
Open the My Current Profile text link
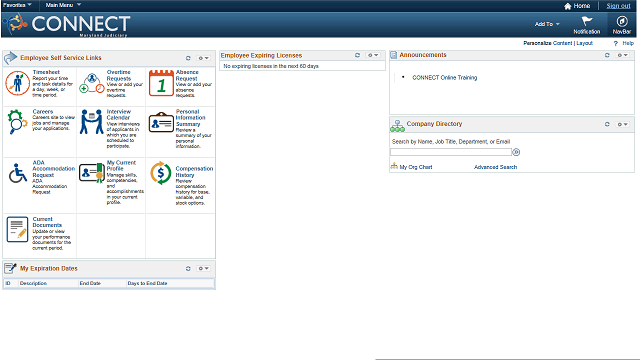pos(121,166)
